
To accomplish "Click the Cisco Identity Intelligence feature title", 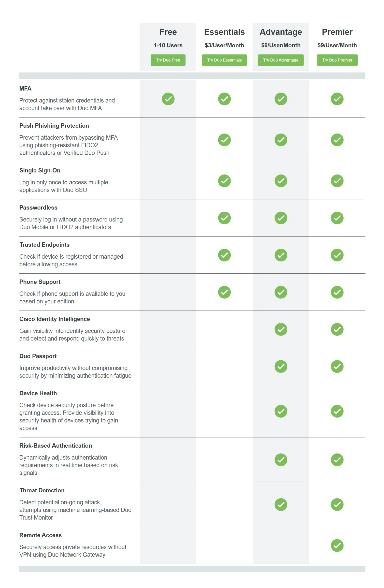I will (x=55, y=319).
